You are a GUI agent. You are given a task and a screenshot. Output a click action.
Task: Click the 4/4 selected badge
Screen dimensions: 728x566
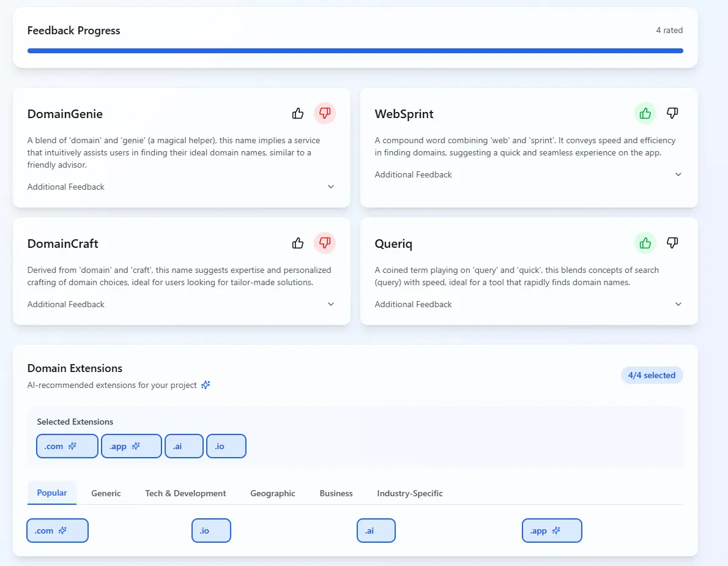pos(652,374)
